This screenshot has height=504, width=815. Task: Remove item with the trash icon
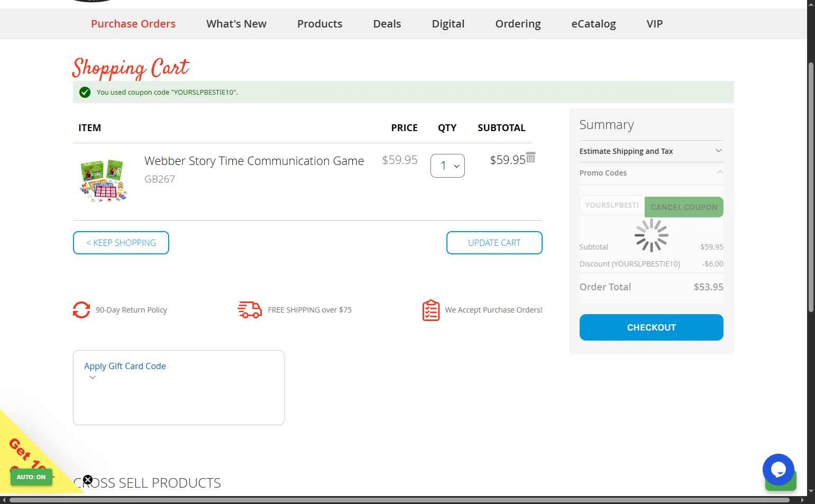531,158
